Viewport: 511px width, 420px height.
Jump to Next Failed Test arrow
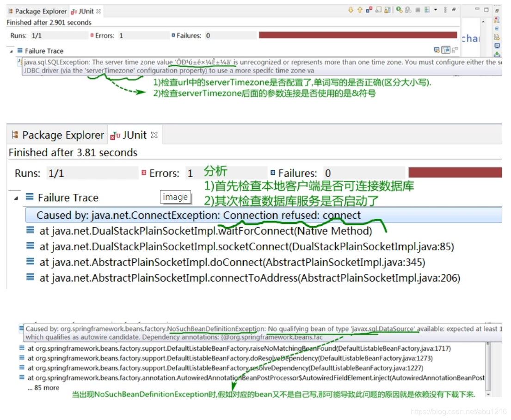tap(351, 10)
